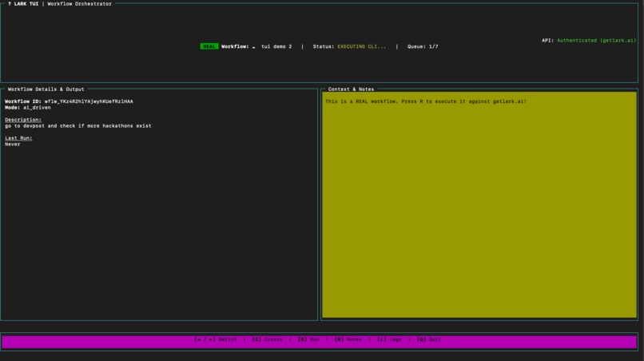Open [L] Logs from footer

(389, 339)
